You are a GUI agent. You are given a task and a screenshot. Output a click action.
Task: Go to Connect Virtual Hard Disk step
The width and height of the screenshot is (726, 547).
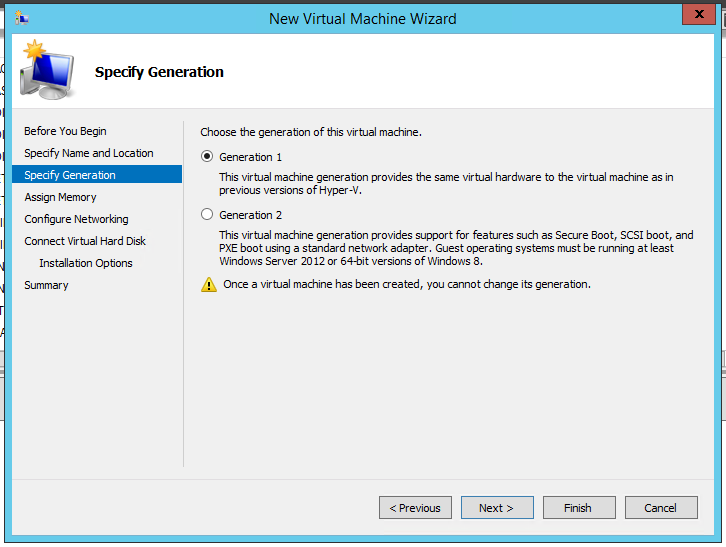coord(85,241)
